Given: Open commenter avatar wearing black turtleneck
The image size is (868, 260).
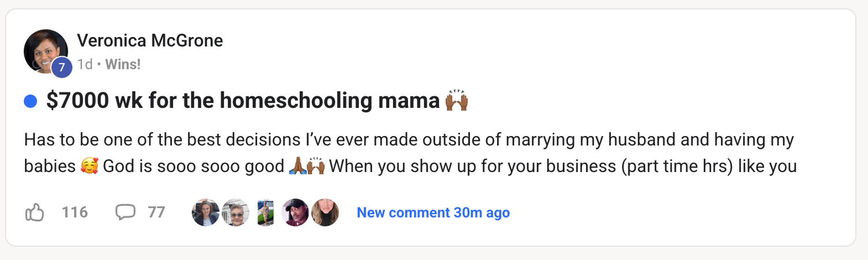Looking at the screenshot, I should point(325,213).
